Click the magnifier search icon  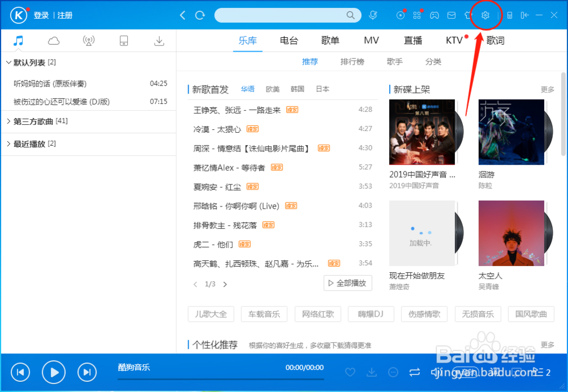(350, 15)
